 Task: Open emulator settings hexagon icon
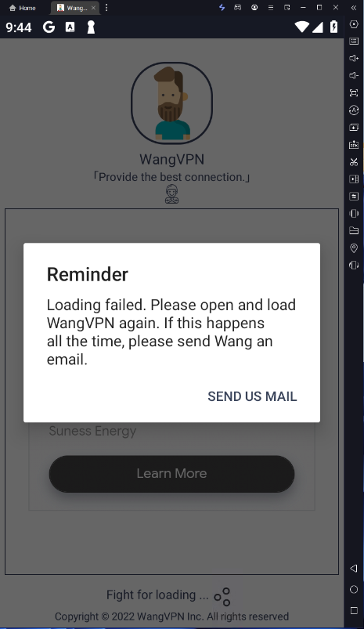354,24
